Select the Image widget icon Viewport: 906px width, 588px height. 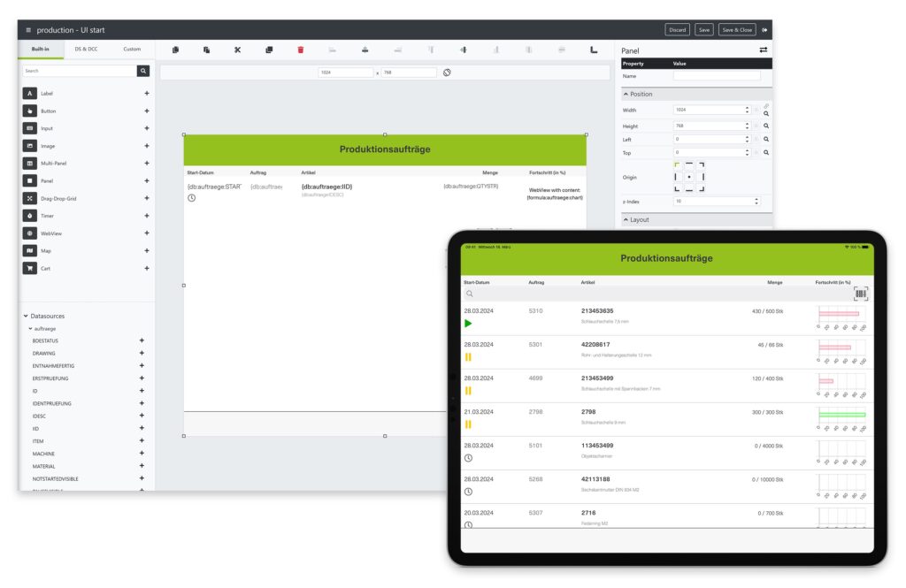(x=29, y=146)
